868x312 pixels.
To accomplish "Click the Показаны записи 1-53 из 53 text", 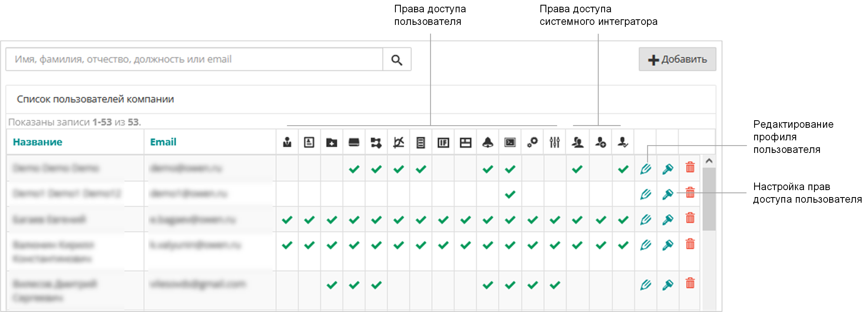I will (x=74, y=122).
